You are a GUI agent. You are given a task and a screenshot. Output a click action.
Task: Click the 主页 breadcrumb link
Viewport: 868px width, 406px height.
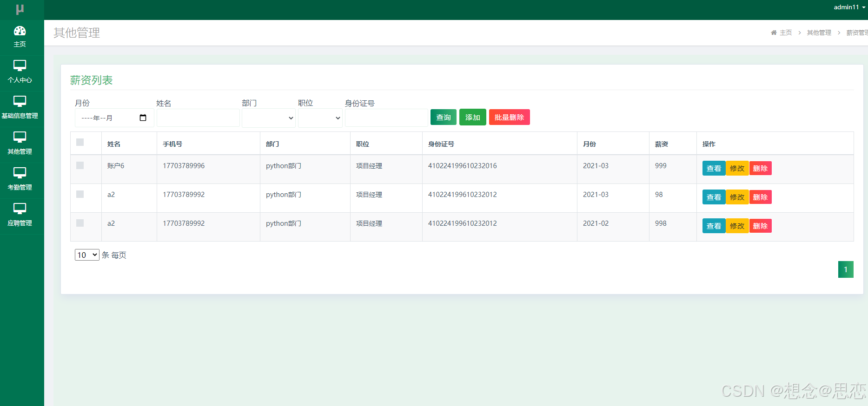pyautogui.click(x=786, y=33)
